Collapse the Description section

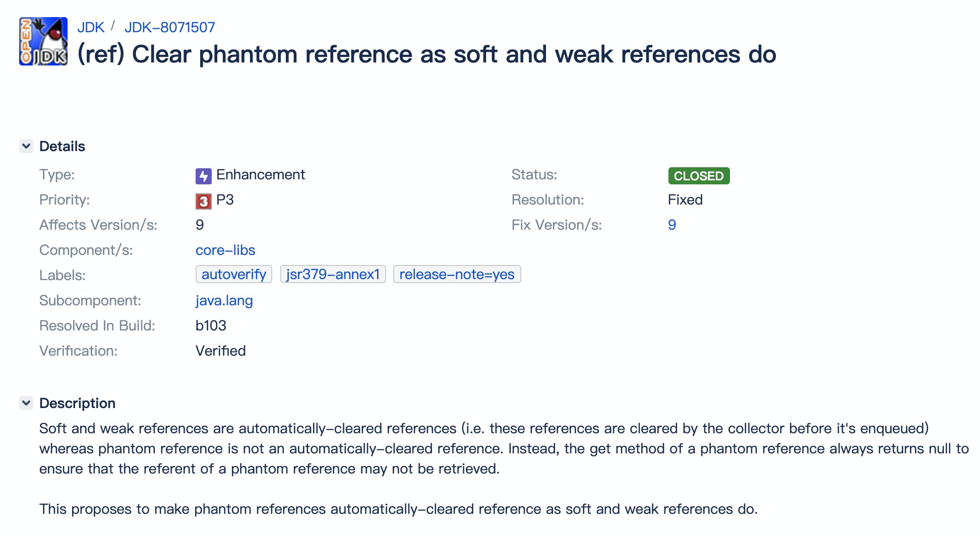pyautogui.click(x=26, y=403)
